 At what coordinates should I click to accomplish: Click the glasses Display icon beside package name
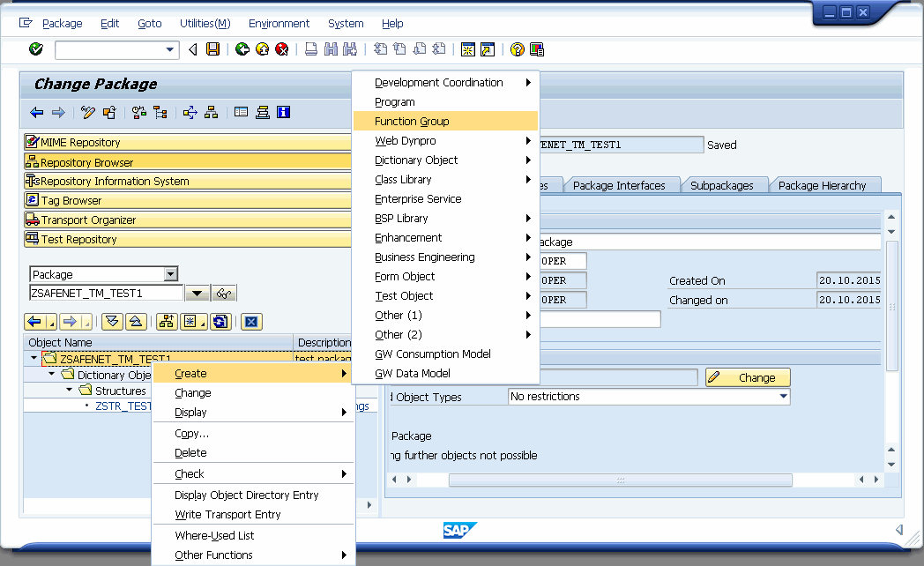click(224, 293)
